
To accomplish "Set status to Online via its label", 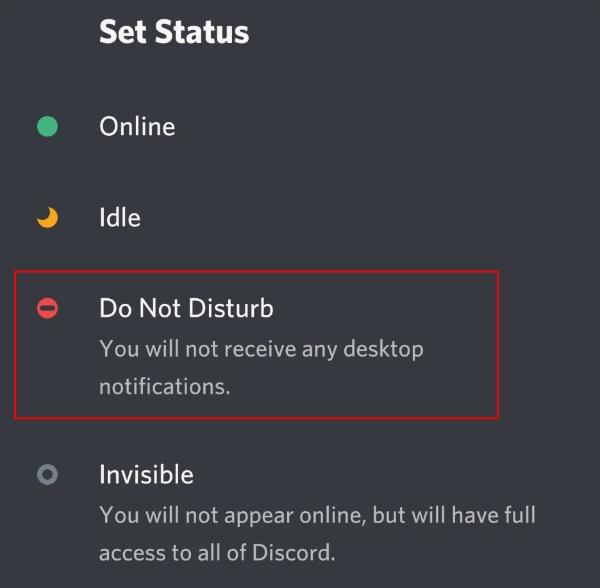I will (137, 127).
